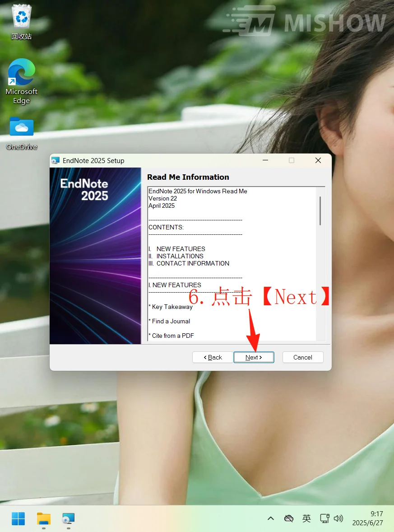Launch Microsoft Edge from desktop

coord(21,81)
